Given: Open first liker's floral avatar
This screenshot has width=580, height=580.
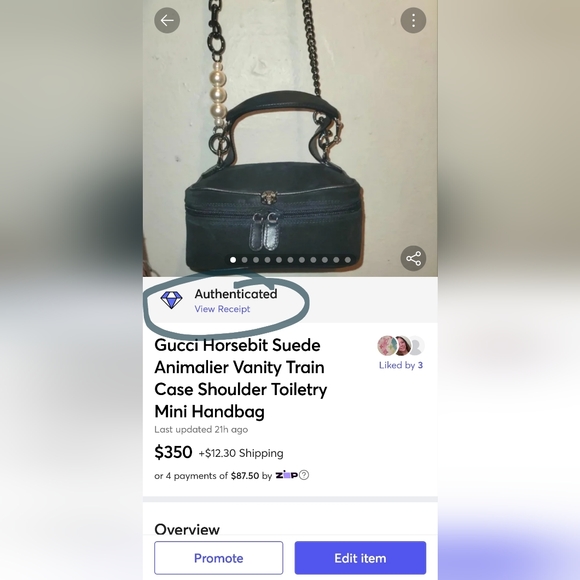Looking at the screenshot, I should pos(387,345).
